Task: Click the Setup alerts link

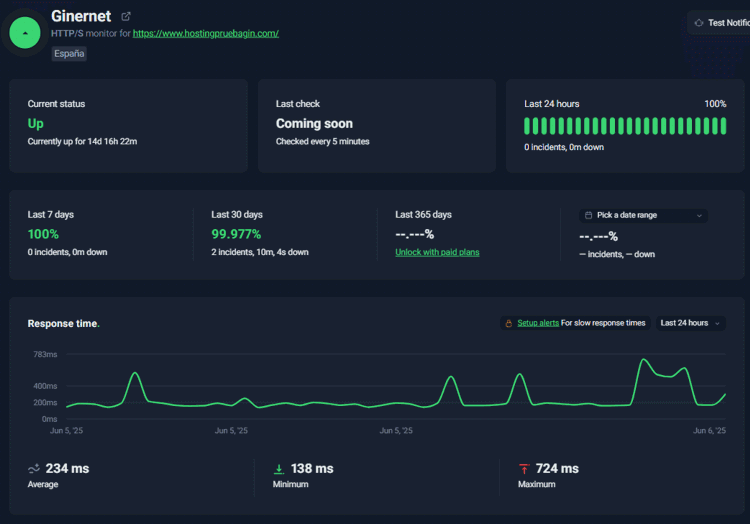Action: click(538, 323)
